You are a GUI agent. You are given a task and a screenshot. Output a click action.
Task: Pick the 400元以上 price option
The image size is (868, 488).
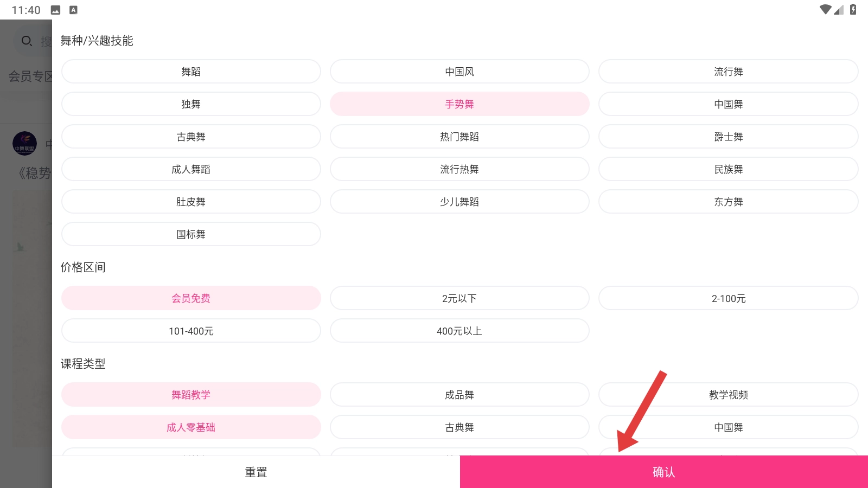pyautogui.click(x=459, y=331)
